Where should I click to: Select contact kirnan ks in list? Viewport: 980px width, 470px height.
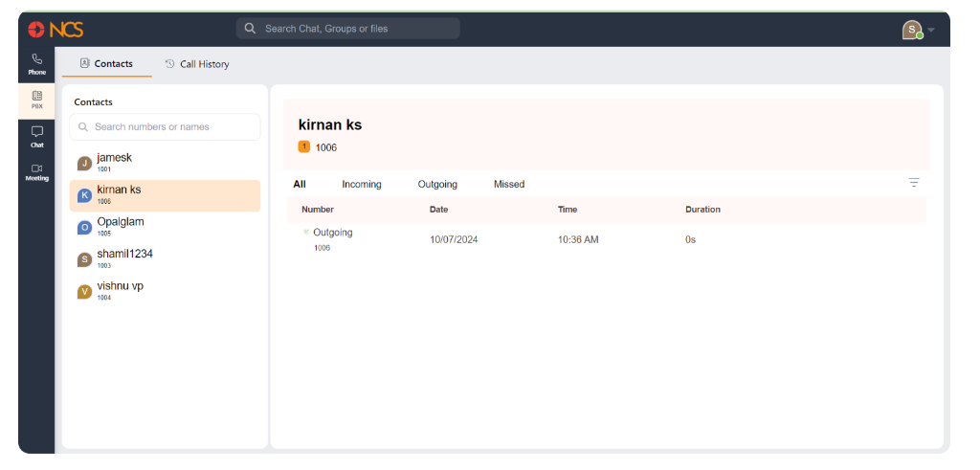(x=165, y=195)
